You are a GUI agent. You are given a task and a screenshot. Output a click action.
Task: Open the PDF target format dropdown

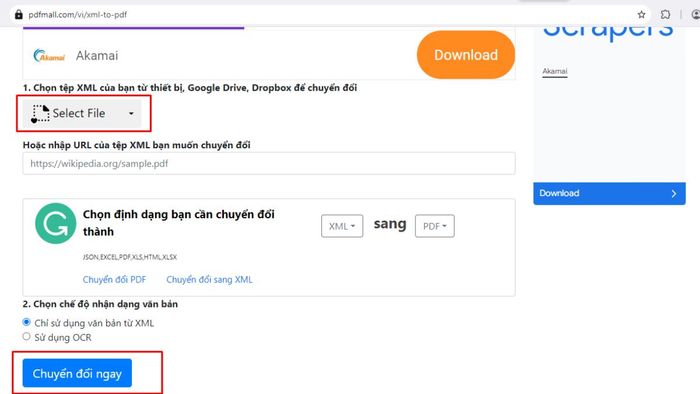pos(434,226)
